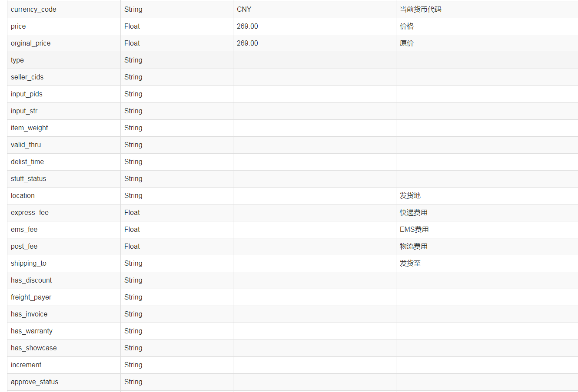Select the 当前货币代码 description
Viewport: 578px width, 392px height.
[x=420, y=10]
